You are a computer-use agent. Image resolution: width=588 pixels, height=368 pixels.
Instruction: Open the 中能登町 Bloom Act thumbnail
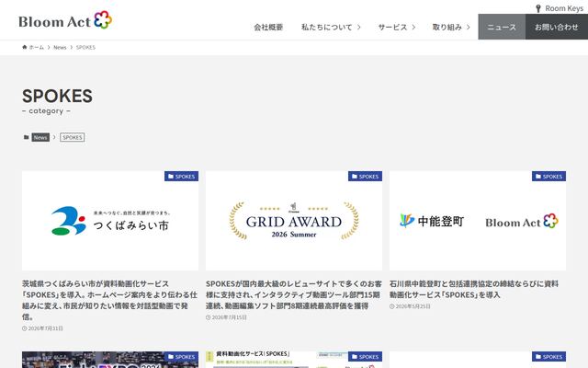click(x=478, y=221)
